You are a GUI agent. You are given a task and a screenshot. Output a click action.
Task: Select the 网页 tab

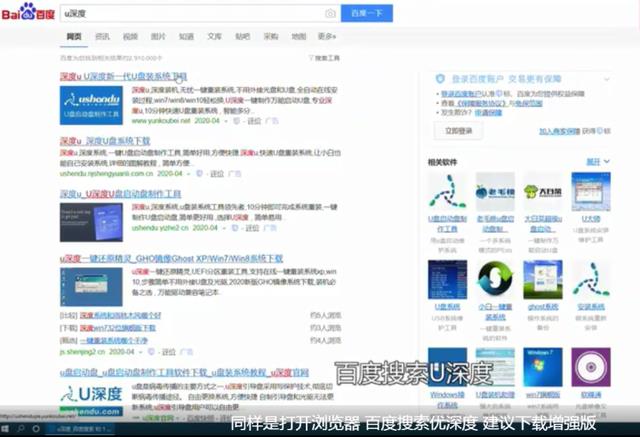[x=74, y=37]
